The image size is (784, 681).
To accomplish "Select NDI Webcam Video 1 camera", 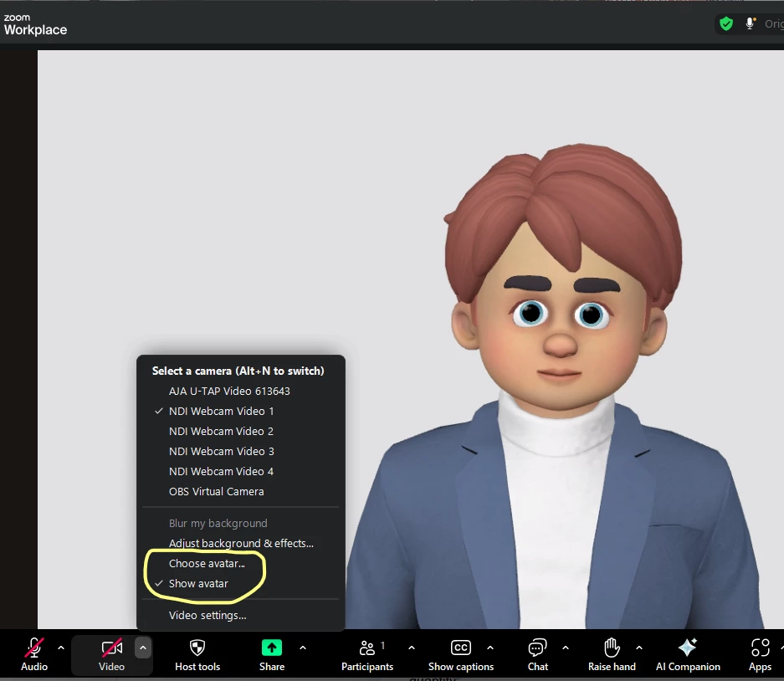I will pyautogui.click(x=240, y=412).
